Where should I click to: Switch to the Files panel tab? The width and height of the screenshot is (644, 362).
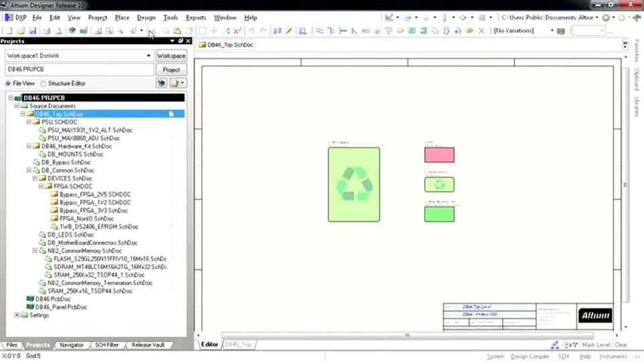point(12,345)
